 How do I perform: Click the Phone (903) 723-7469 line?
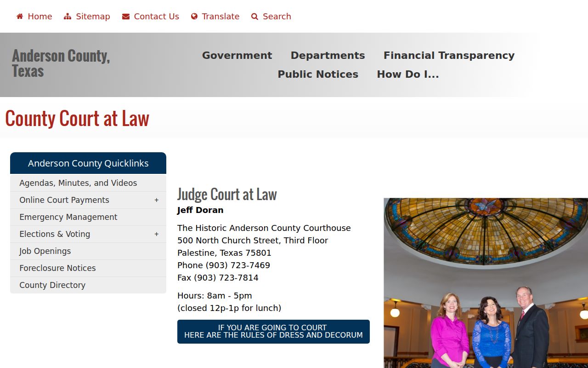pos(224,265)
